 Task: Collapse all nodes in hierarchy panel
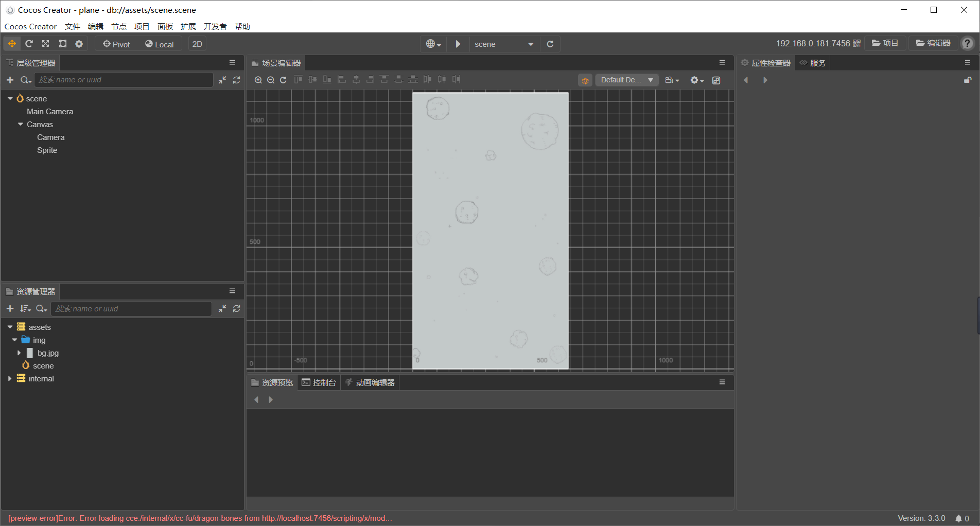click(222, 80)
